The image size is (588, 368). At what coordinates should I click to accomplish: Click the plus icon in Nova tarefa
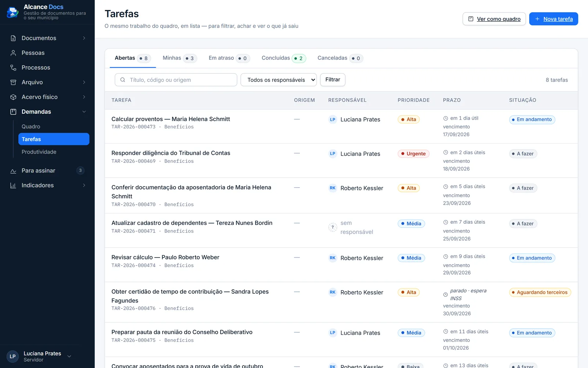(537, 19)
